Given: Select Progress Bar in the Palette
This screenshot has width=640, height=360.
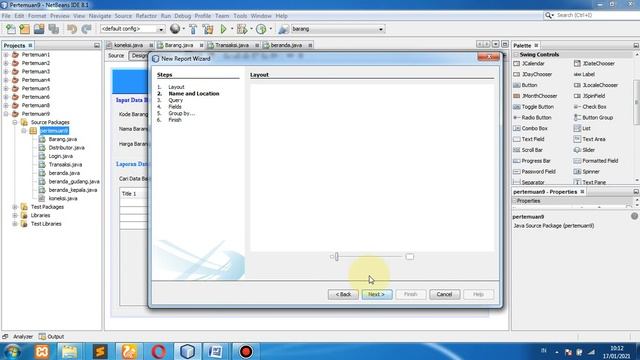Looking at the screenshot, I should [x=532, y=161].
